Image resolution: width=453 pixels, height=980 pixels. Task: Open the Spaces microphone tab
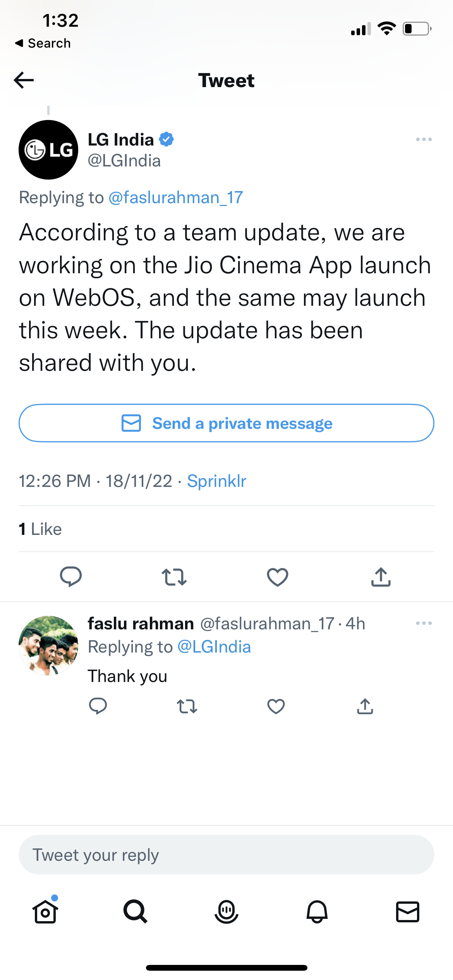(226, 911)
